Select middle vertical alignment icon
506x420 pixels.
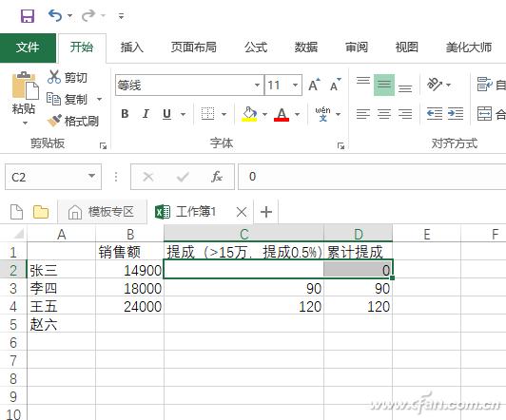tap(384, 85)
